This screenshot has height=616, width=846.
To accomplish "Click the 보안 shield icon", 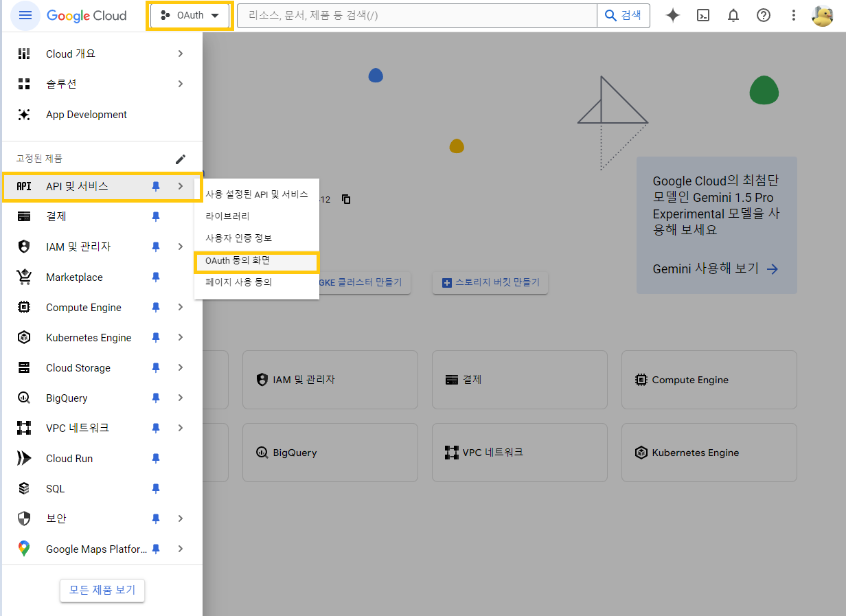I will coord(24,518).
